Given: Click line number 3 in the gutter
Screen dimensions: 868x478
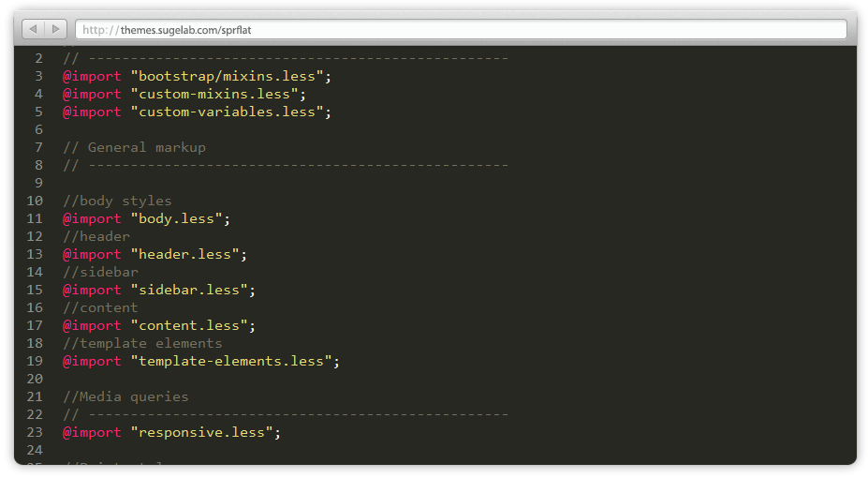Looking at the screenshot, I should tap(38, 76).
